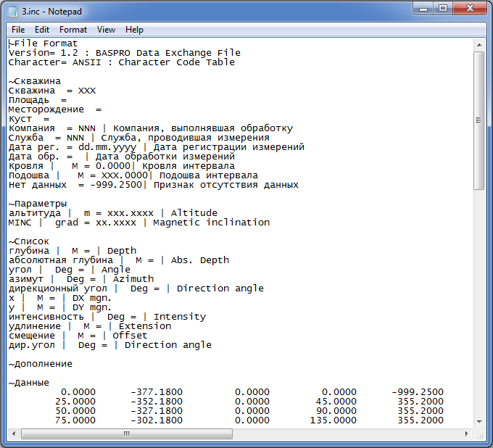The image size is (493, 448).
Task: Place cursor on the ~Скважина section header
Action: [x=35, y=81]
